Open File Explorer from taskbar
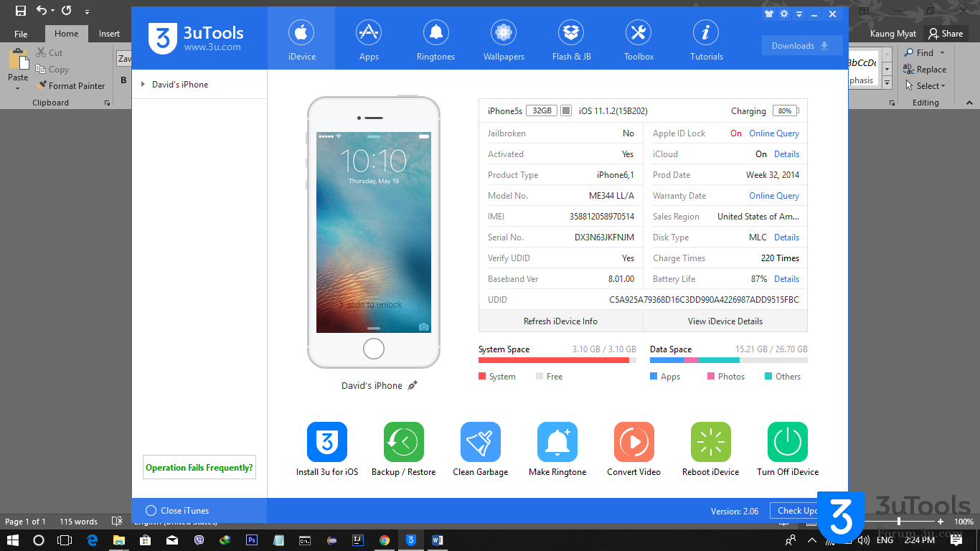The image size is (980, 551). [x=119, y=540]
